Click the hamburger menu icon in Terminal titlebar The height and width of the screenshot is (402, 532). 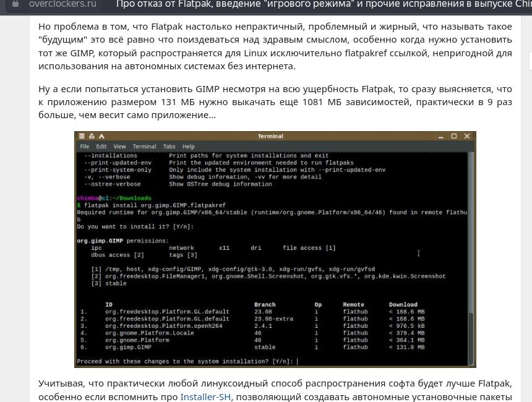click(x=82, y=136)
